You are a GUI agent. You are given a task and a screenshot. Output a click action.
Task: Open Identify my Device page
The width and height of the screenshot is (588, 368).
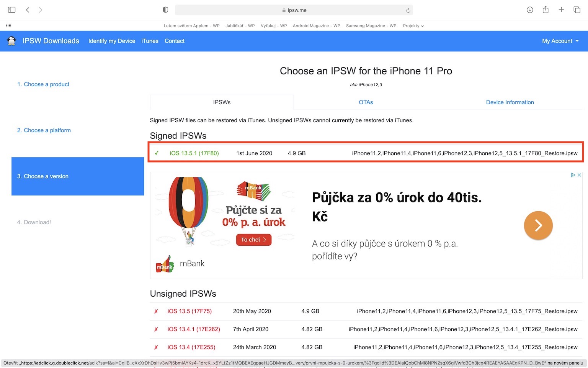click(112, 41)
